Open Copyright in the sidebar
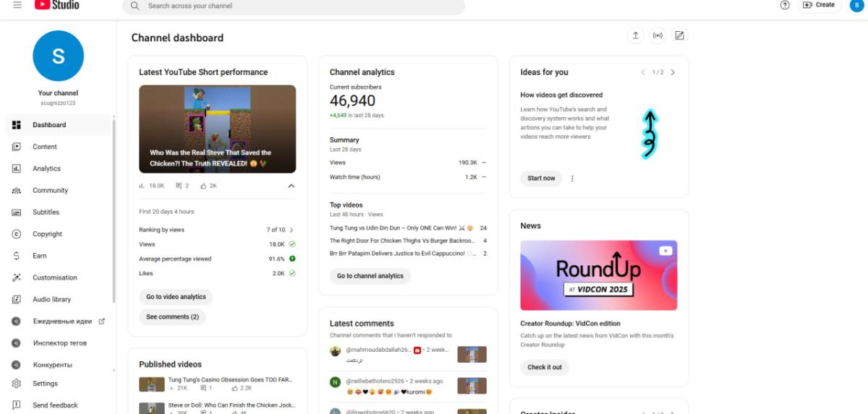 tap(58, 234)
